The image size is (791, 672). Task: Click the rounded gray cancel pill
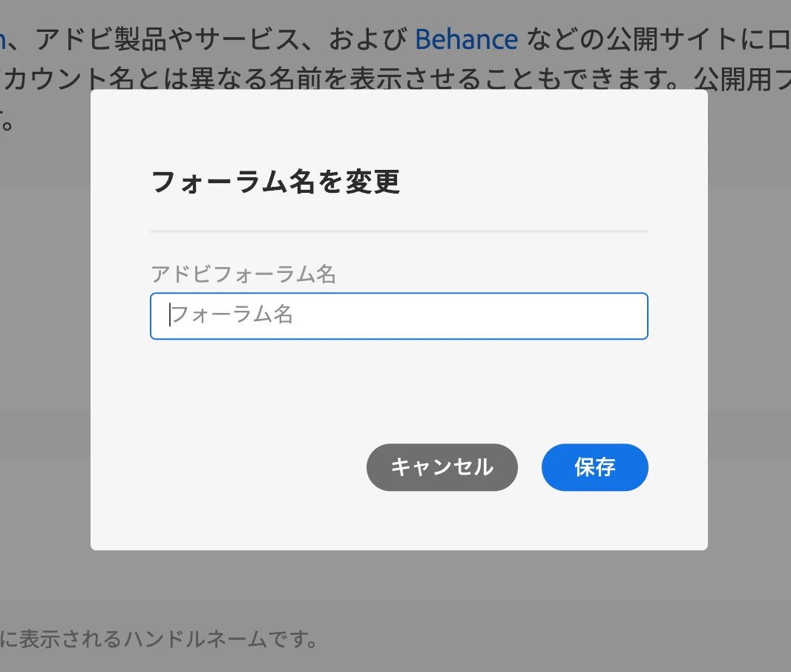point(442,467)
